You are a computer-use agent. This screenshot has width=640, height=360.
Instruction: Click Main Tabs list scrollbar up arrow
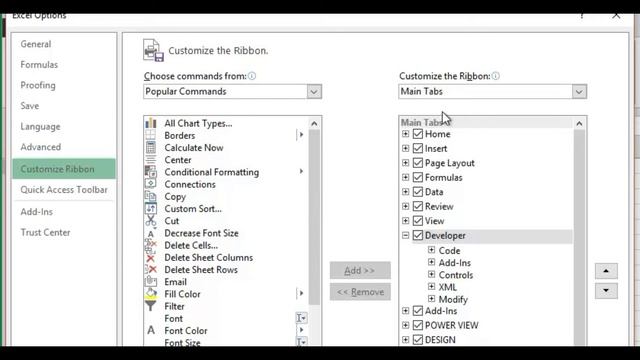579,124
